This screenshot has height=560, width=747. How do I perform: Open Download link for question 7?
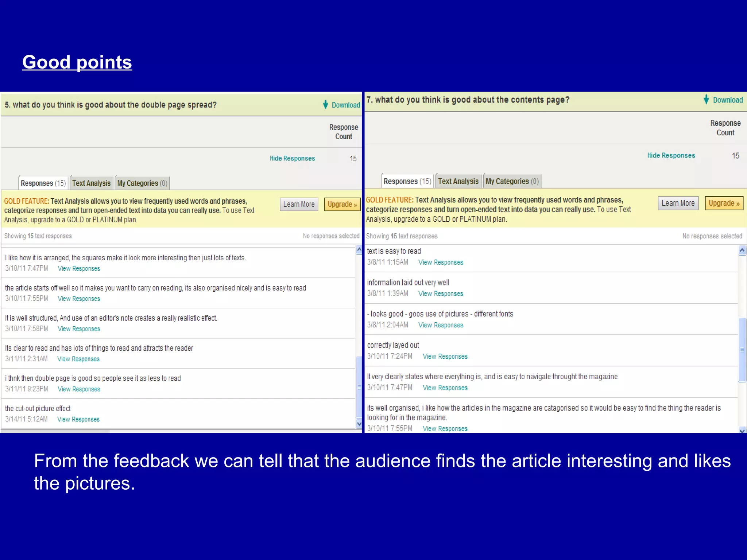tap(728, 100)
